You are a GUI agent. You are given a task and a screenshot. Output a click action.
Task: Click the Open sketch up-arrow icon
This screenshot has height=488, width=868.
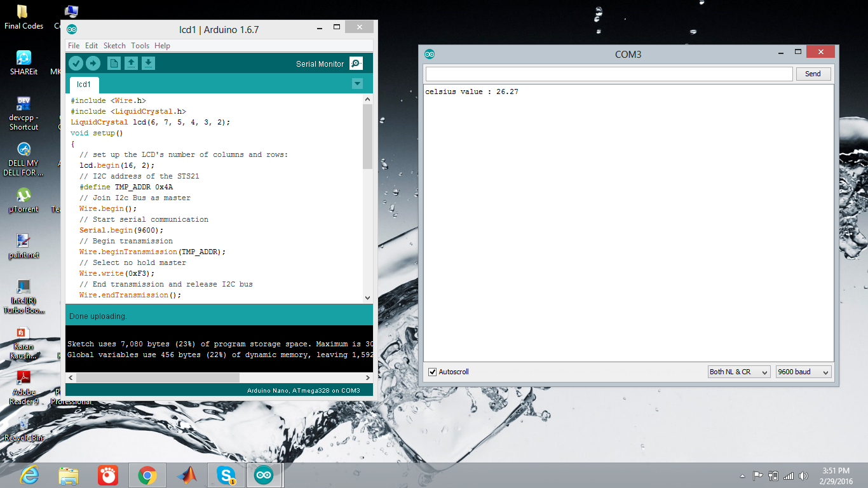click(x=131, y=63)
